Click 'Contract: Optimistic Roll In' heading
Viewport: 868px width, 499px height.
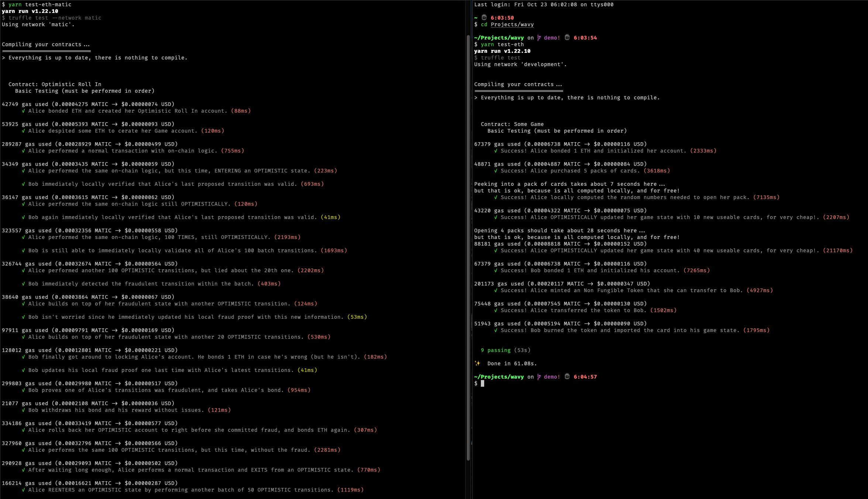click(55, 84)
